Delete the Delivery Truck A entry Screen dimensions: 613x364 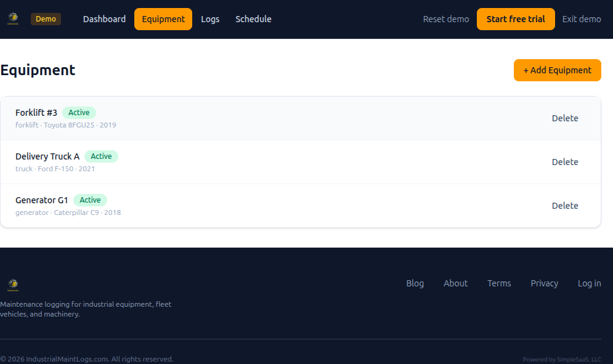click(x=565, y=161)
